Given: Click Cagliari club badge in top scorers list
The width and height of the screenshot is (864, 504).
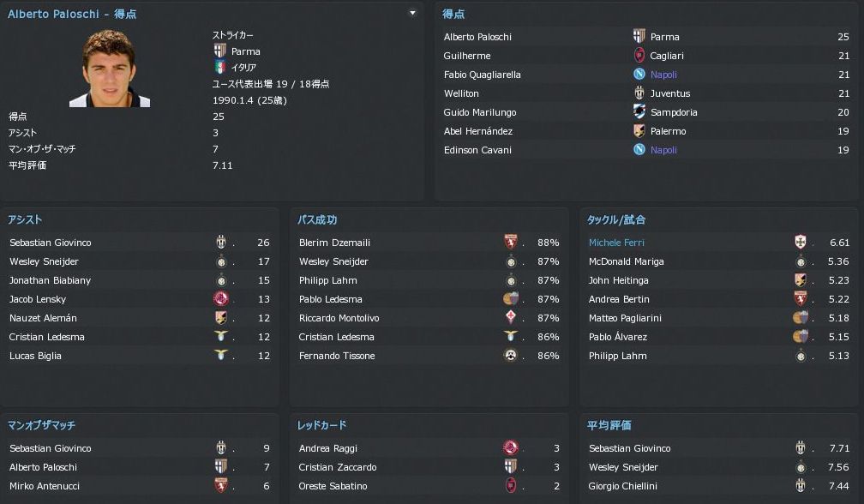Looking at the screenshot, I should click(639, 56).
